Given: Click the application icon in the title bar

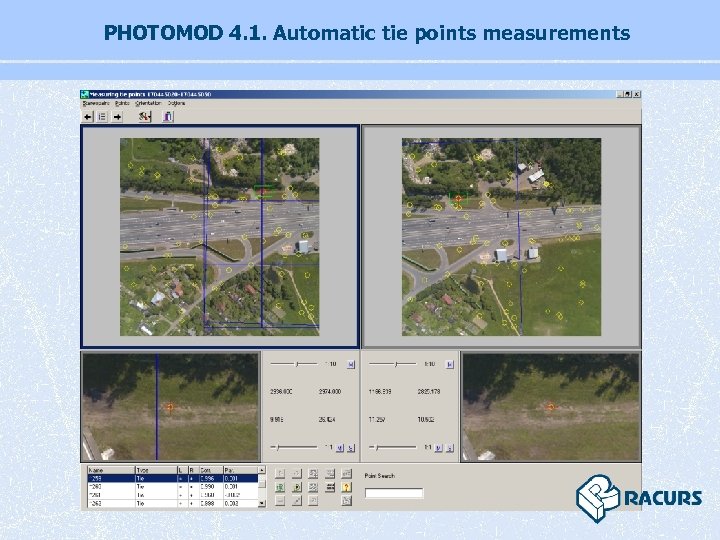Looking at the screenshot, I should (x=84, y=94).
